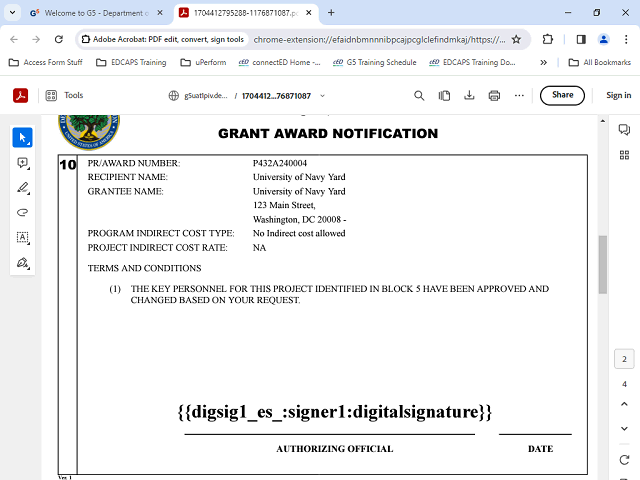Bookmark this page star
This screenshot has width=640, height=480.
click(516, 40)
